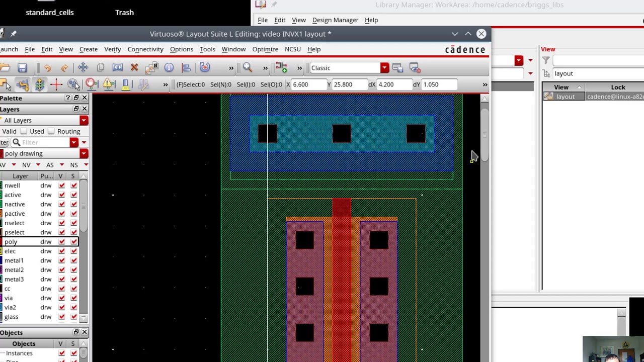Viewport: 644px width, 362px height.
Task: Click the Save icon in the toolbar
Action: pos(22,68)
